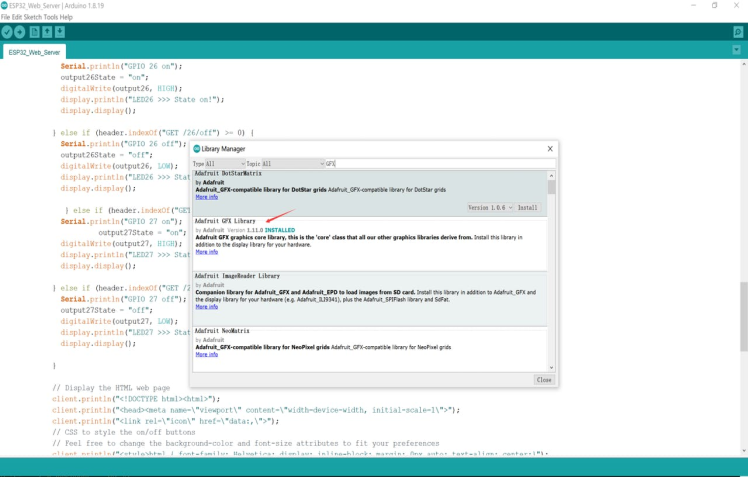Viewport: 748px width, 477px height.
Task: Open More info for Adafruit GFX Library
Action: [x=206, y=252]
